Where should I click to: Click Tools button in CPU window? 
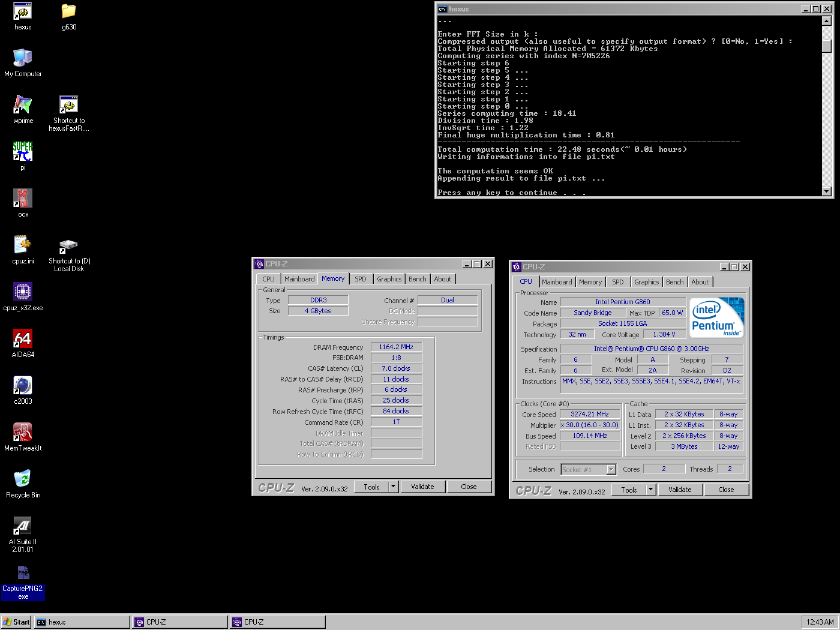(x=629, y=490)
